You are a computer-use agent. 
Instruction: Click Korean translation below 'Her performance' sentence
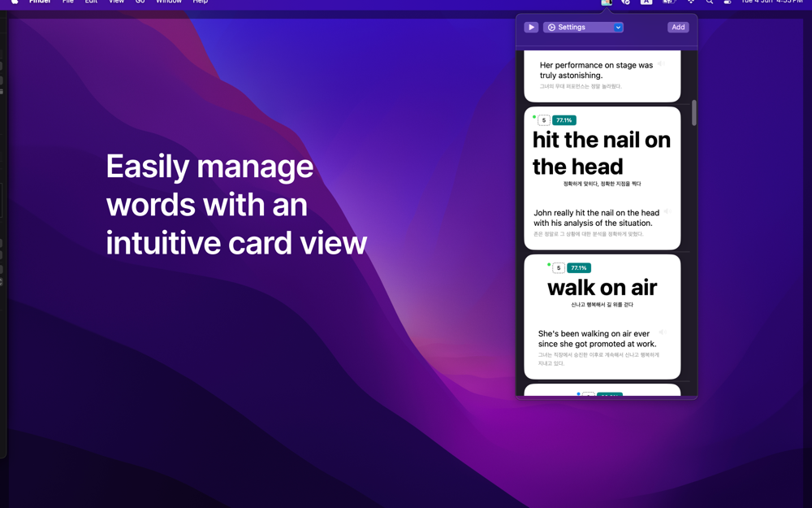[581, 86]
